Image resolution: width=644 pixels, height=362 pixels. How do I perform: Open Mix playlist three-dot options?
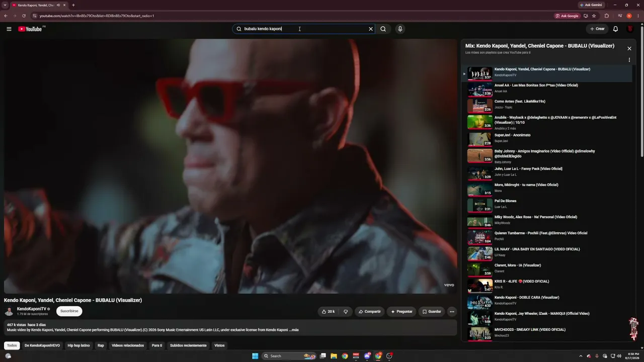[x=629, y=60]
